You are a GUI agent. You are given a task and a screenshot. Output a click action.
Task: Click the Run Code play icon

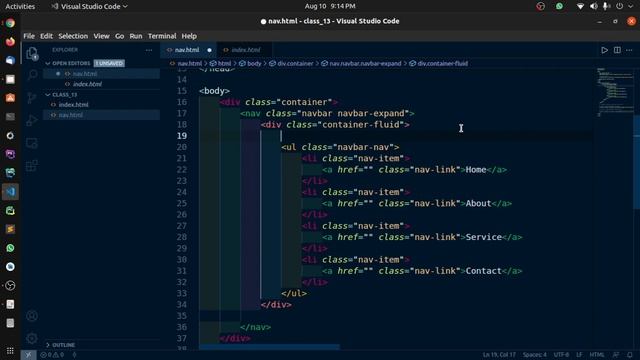pos(604,50)
